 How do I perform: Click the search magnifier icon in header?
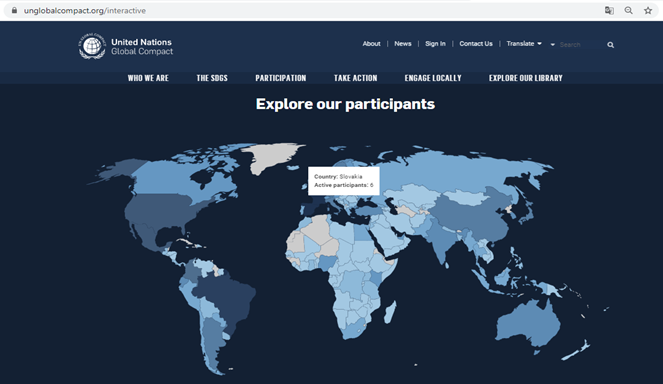tap(611, 45)
